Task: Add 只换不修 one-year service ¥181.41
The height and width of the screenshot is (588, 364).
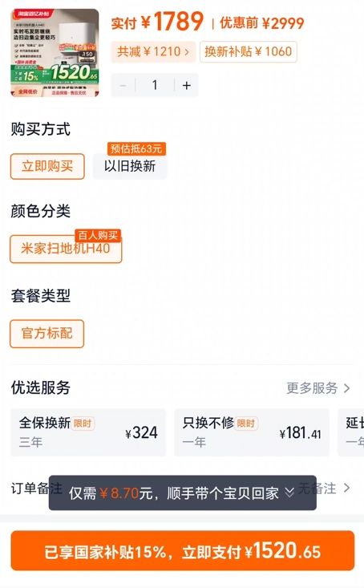Action: click(x=252, y=432)
